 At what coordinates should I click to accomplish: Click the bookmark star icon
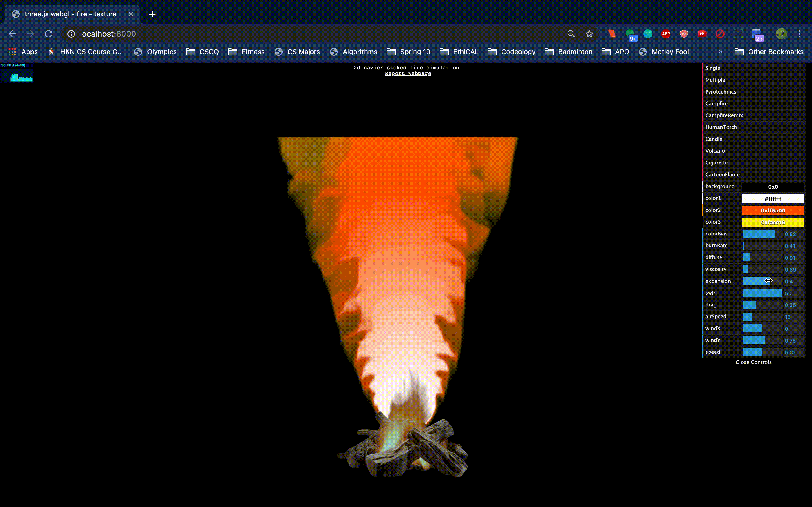pyautogui.click(x=589, y=34)
